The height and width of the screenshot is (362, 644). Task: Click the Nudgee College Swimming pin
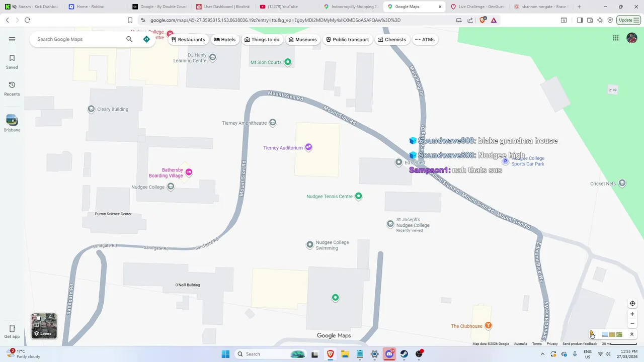click(310, 245)
